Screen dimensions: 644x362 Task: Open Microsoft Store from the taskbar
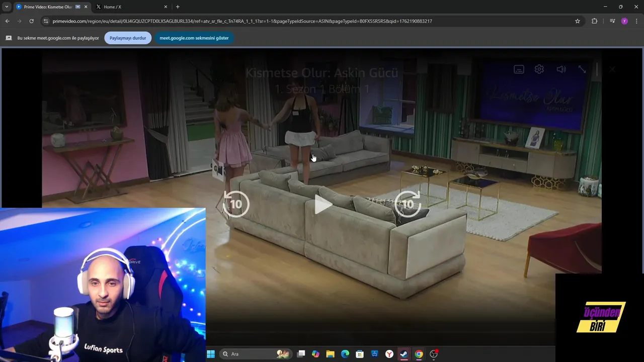pyautogui.click(x=360, y=354)
